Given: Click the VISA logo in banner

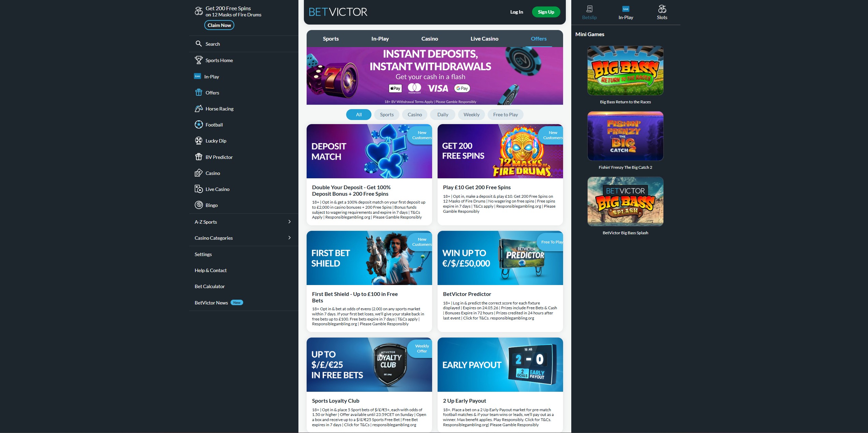Looking at the screenshot, I should coord(438,88).
